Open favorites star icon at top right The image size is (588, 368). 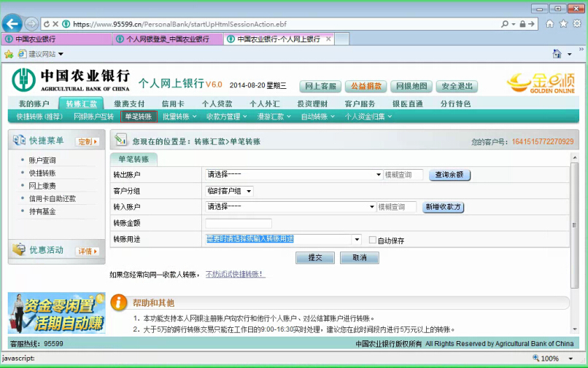pos(563,24)
